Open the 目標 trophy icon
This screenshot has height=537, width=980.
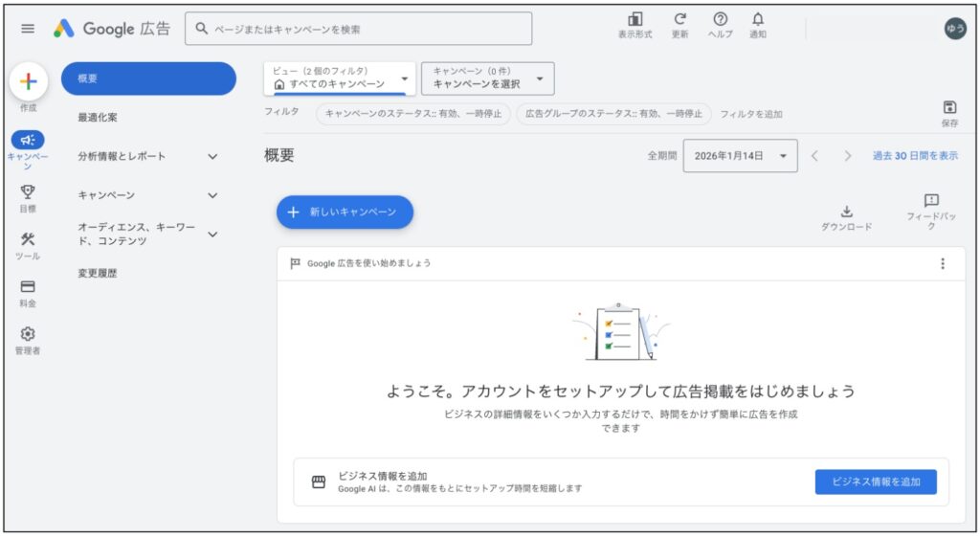[28, 192]
